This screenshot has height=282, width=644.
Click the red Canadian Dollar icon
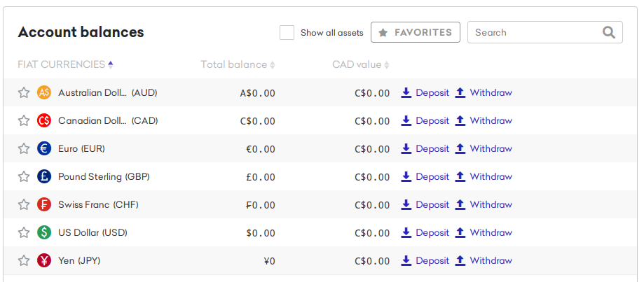click(x=44, y=120)
